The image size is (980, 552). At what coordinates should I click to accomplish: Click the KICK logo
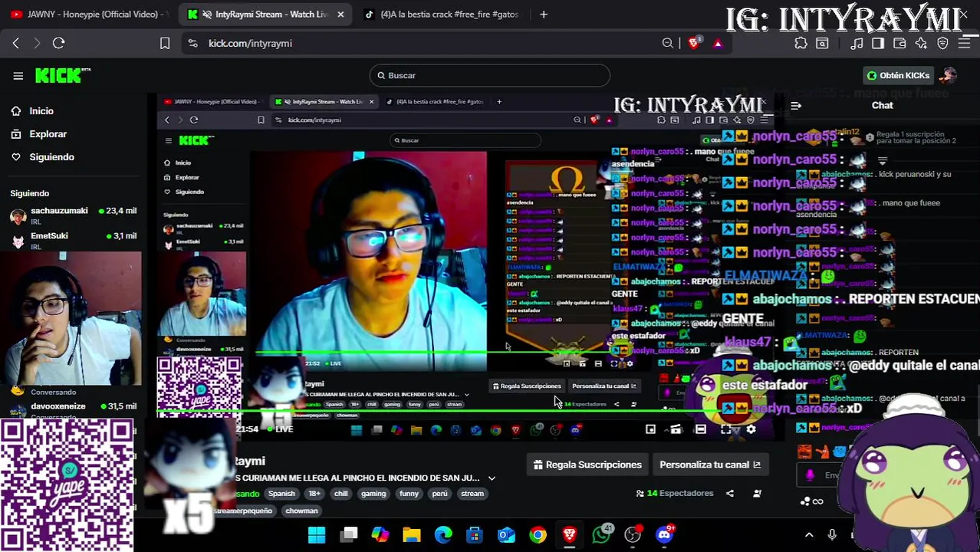(63, 75)
